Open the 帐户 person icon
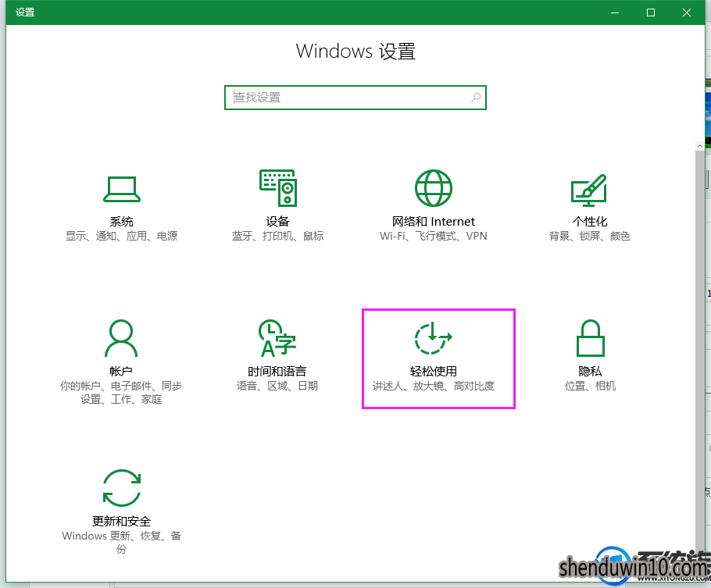Image resolution: width=711 pixels, height=588 pixels. pos(121,338)
